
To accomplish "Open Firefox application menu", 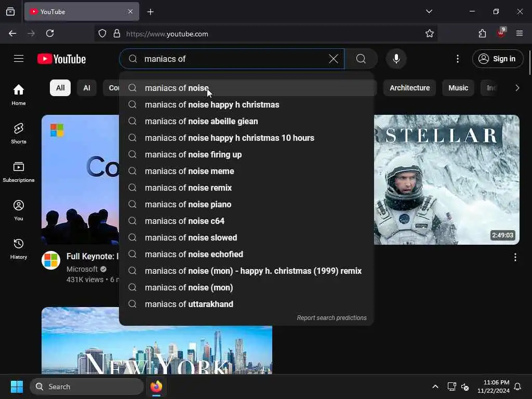I will (x=520, y=33).
